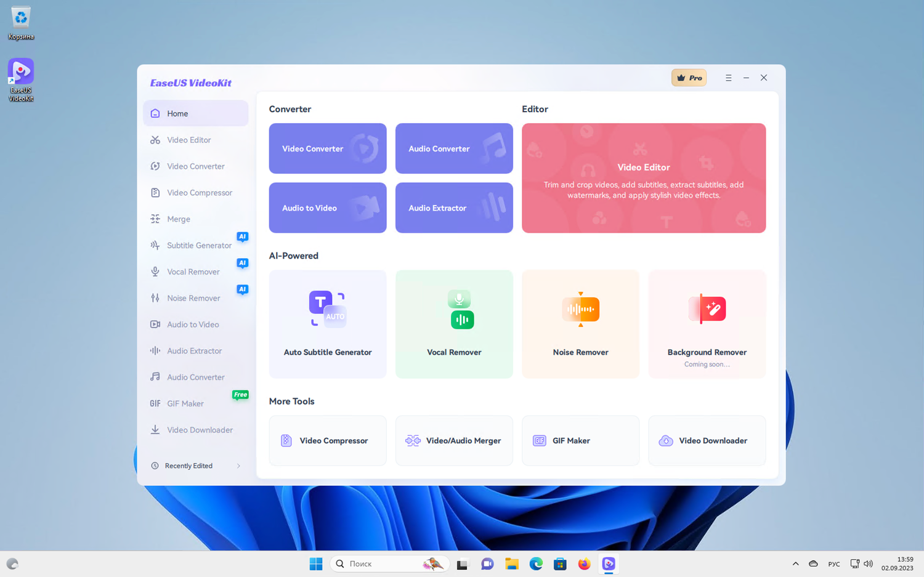
Task: Click the EaseUS VideoKit logo text
Action: click(191, 83)
